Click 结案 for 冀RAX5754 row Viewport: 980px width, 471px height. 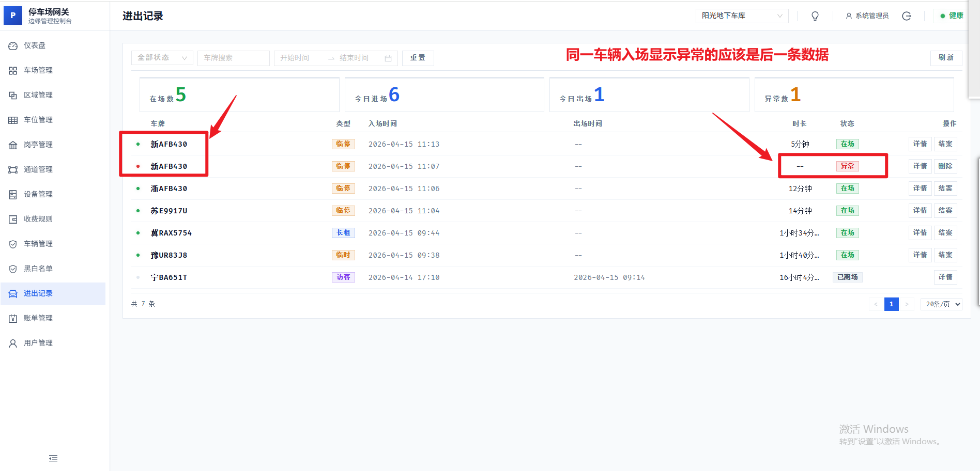[x=945, y=233]
